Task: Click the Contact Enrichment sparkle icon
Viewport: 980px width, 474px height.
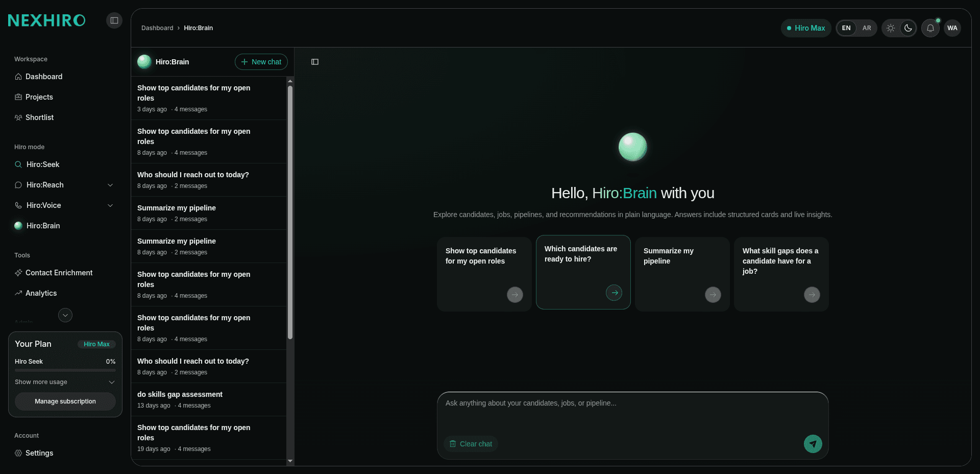Action: pyautogui.click(x=18, y=273)
